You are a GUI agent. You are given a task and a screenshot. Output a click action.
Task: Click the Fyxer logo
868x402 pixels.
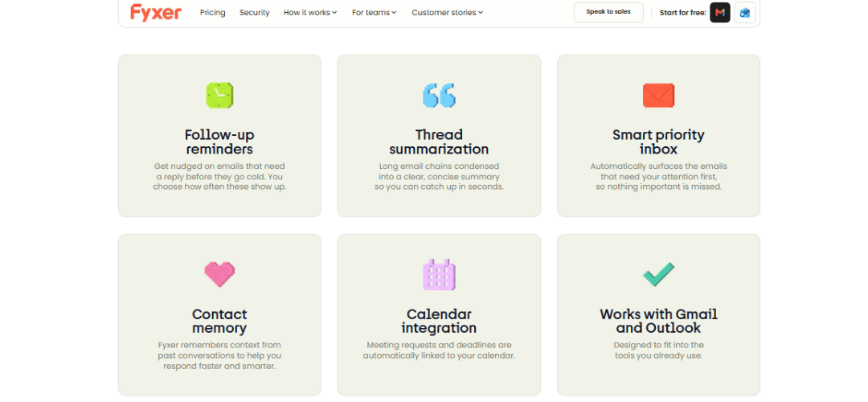(x=156, y=12)
